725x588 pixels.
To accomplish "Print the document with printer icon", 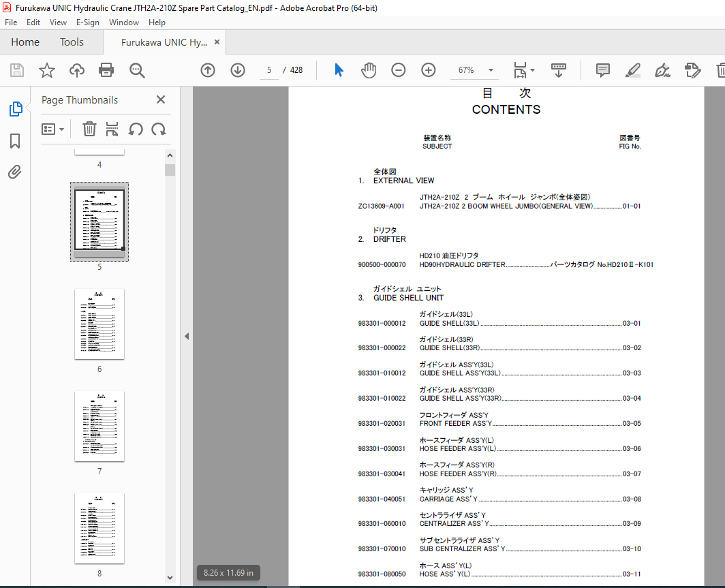I will pos(106,70).
